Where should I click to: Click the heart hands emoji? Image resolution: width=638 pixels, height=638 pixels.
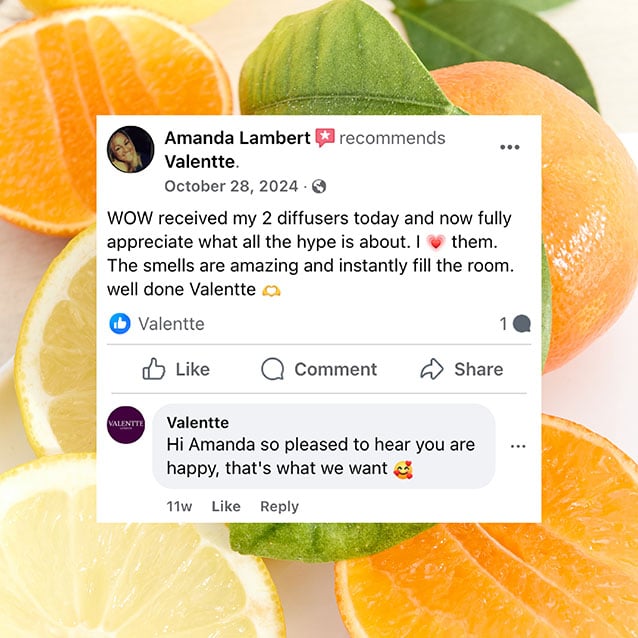[271, 290]
